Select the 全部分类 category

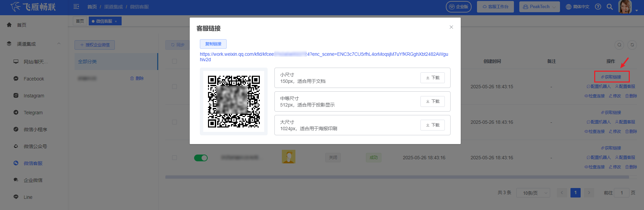[116, 62]
